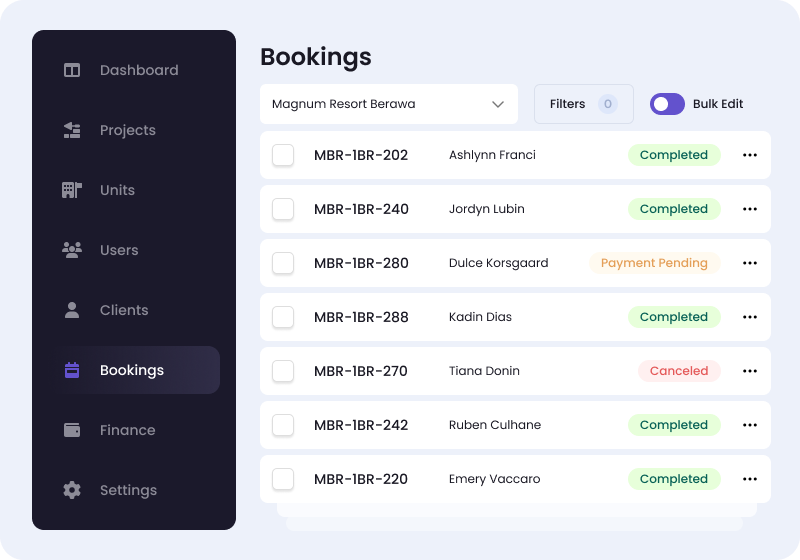The image size is (800, 560).
Task: Navigate to Units section
Action: pos(117,190)
